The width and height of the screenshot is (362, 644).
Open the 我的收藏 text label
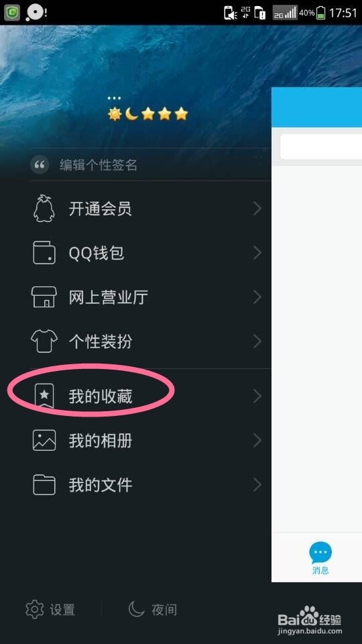[101, 396]
